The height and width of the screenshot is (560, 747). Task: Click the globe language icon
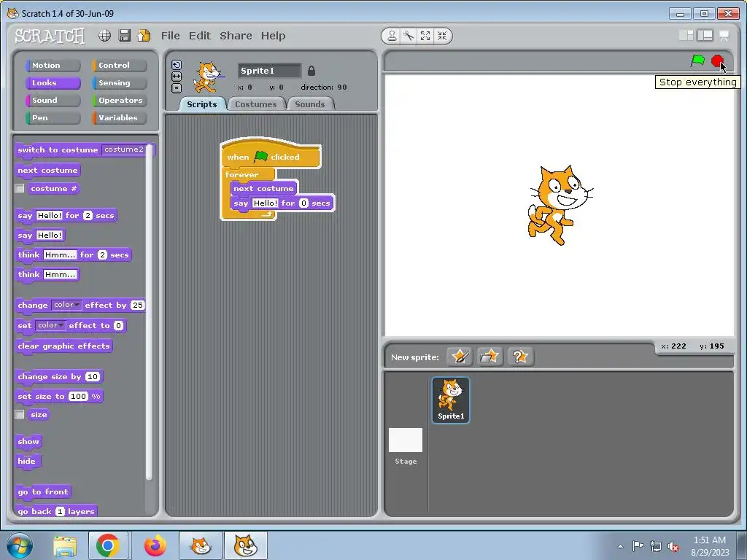105,36
